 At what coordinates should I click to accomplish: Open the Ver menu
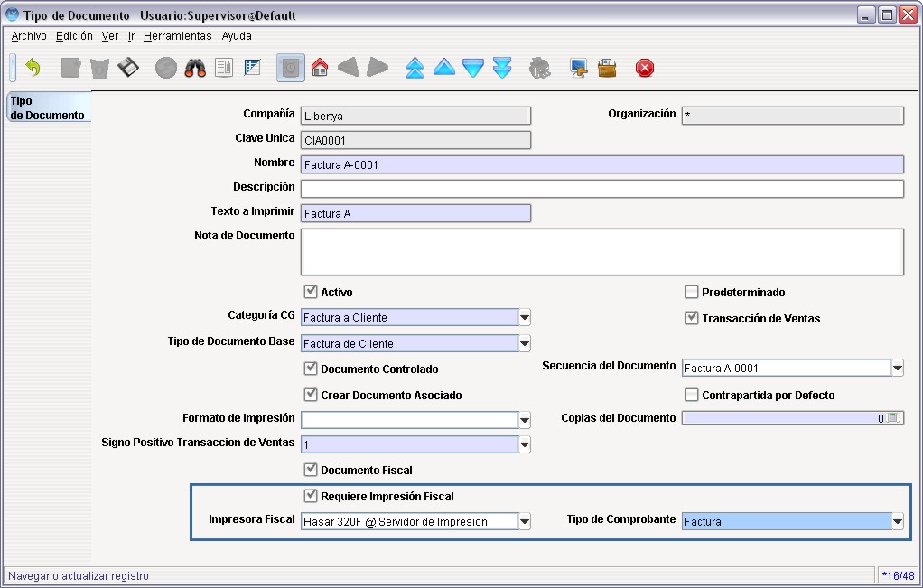(x=110, y=36)
